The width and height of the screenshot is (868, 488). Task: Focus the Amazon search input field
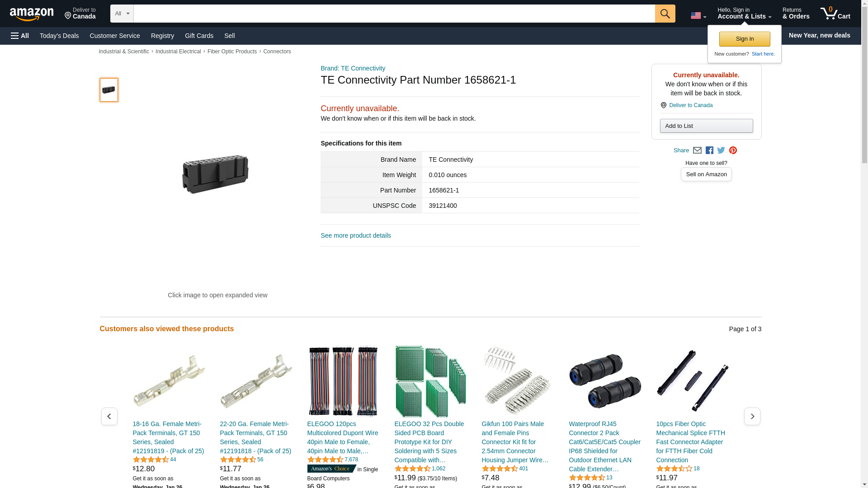click(x=394, y=14)
